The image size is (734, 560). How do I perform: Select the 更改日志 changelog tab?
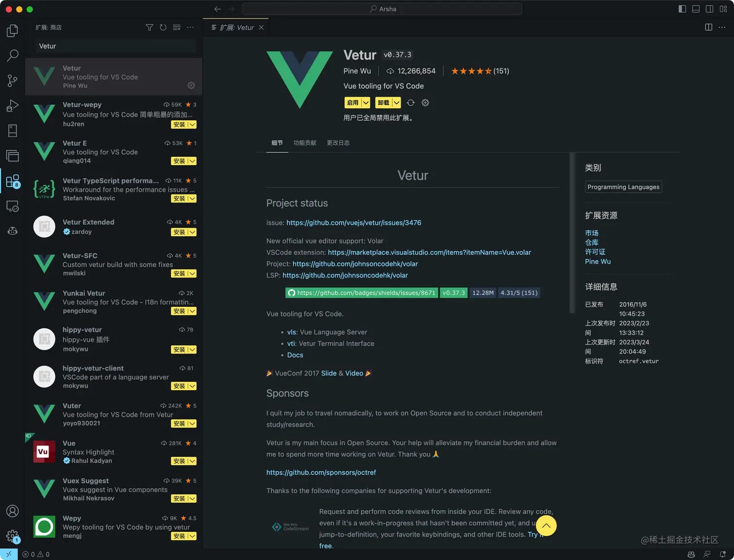click(x=338, y=143)
